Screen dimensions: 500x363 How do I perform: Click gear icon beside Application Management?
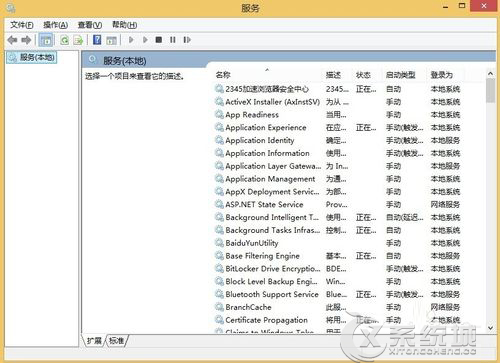point(219,178)
